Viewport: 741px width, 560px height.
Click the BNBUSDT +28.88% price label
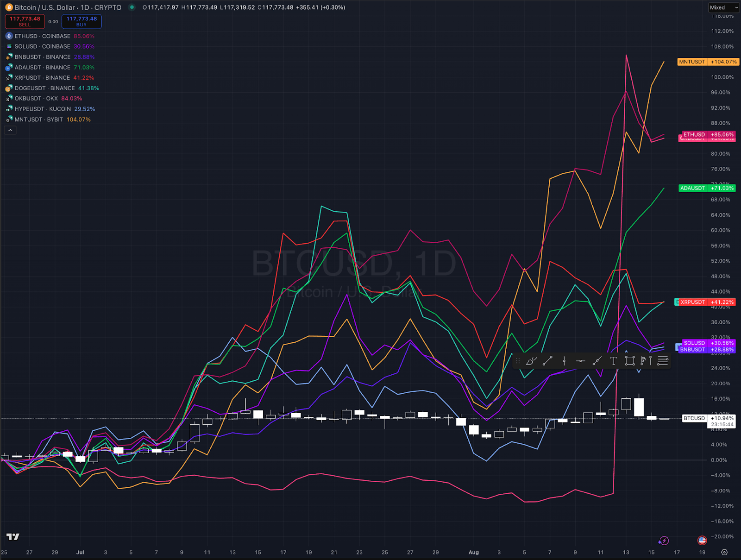tap(707, 350)
